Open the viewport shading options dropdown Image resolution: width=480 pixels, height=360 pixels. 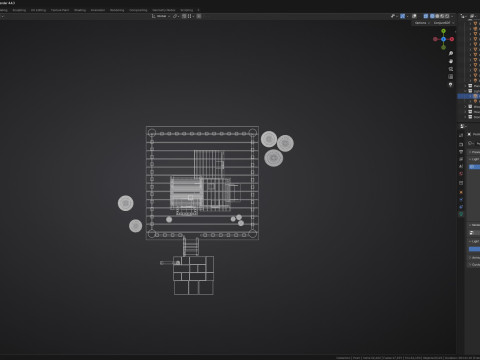pos(452,16)
